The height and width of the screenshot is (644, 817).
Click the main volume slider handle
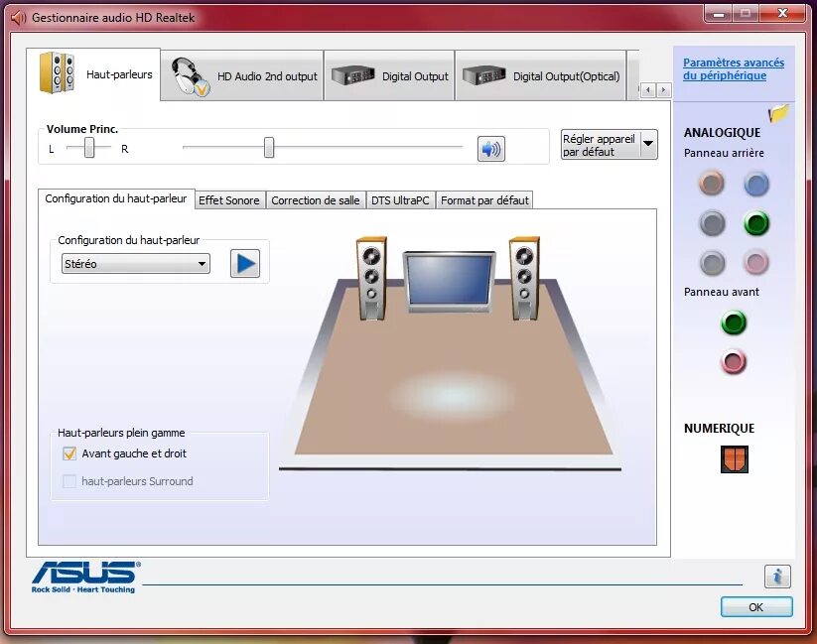point(269,148)
